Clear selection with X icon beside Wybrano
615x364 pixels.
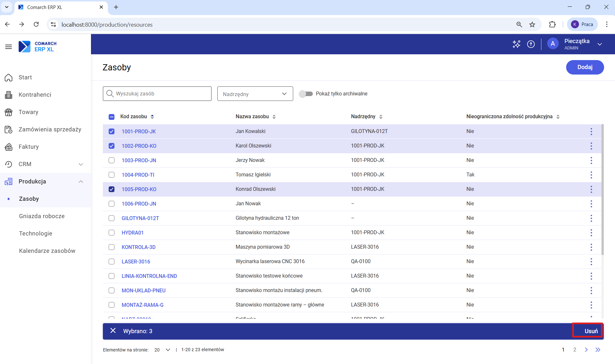[113, 331]
